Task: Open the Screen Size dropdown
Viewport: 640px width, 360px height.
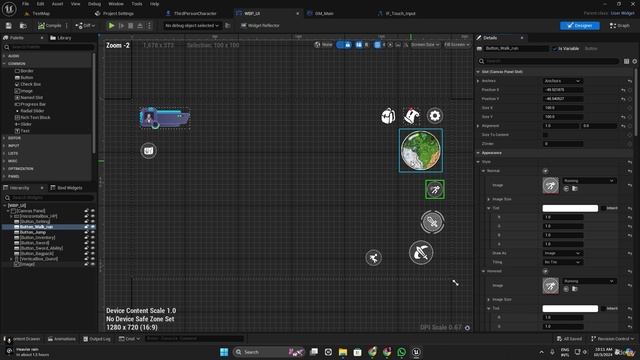Action: pyautogui.click(x=425, y=45)
